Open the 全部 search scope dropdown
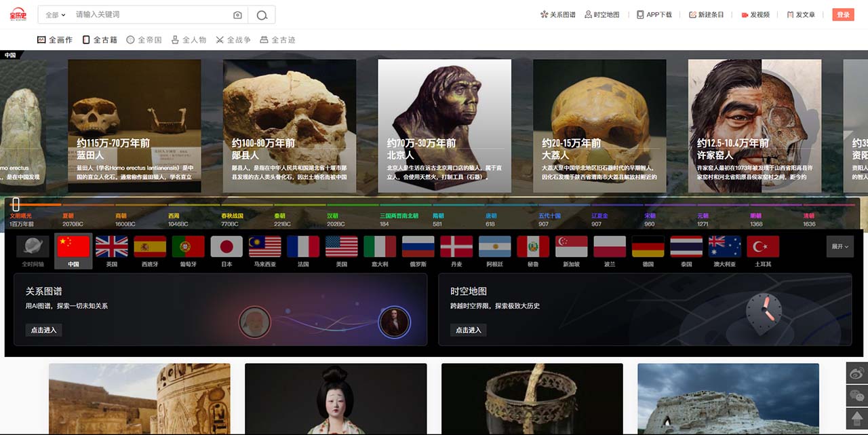Screen dimensions: 868x435 (56, 15)
